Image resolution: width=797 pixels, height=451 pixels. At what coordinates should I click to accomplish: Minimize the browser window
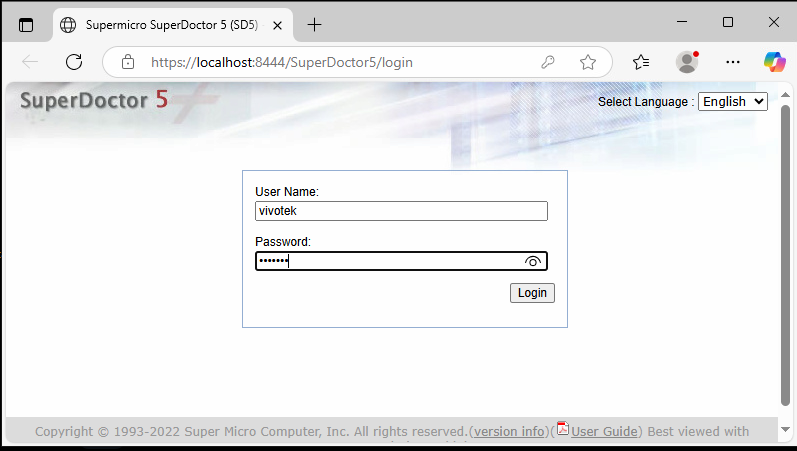682,22
